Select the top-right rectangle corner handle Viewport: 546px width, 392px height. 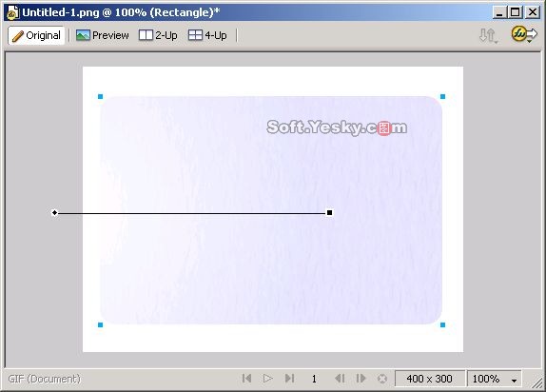[x=442, y=96]
